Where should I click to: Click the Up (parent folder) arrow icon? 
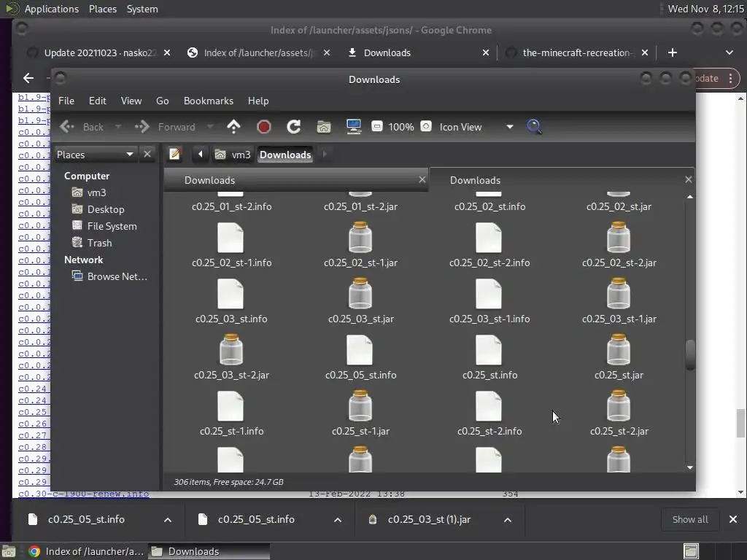(233, 127)
